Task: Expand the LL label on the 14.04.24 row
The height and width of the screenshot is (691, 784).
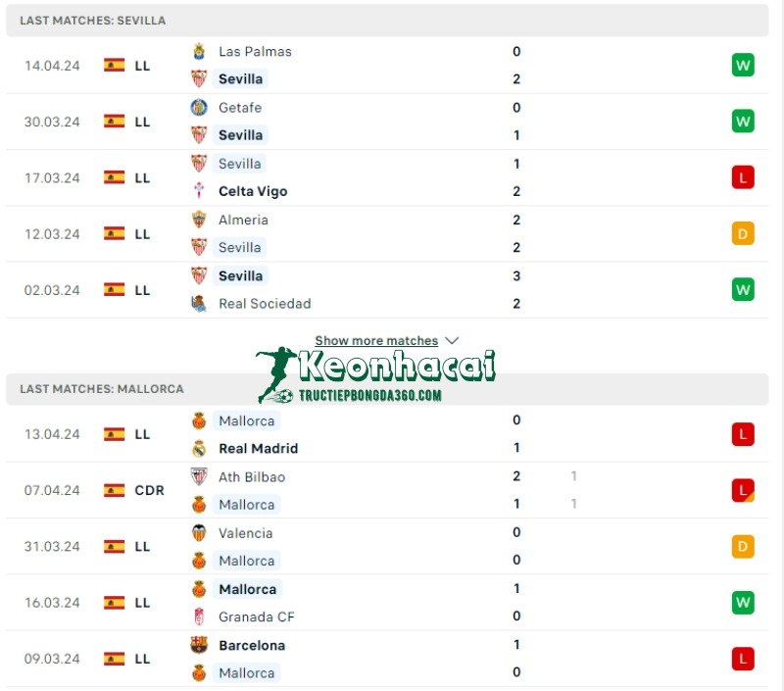Action: [x=142, y=65]
